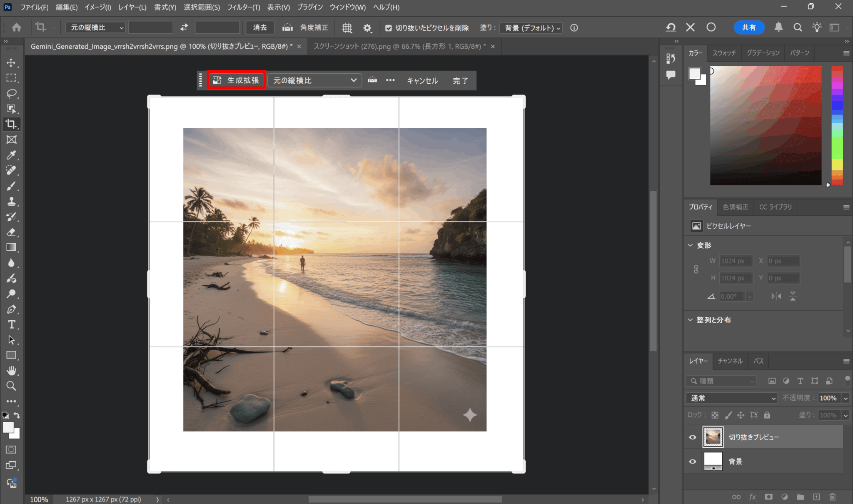The height and width of the screenshot is (504, 853).
Task: Open the フィルター(T) menu
Action: [243, 7]
